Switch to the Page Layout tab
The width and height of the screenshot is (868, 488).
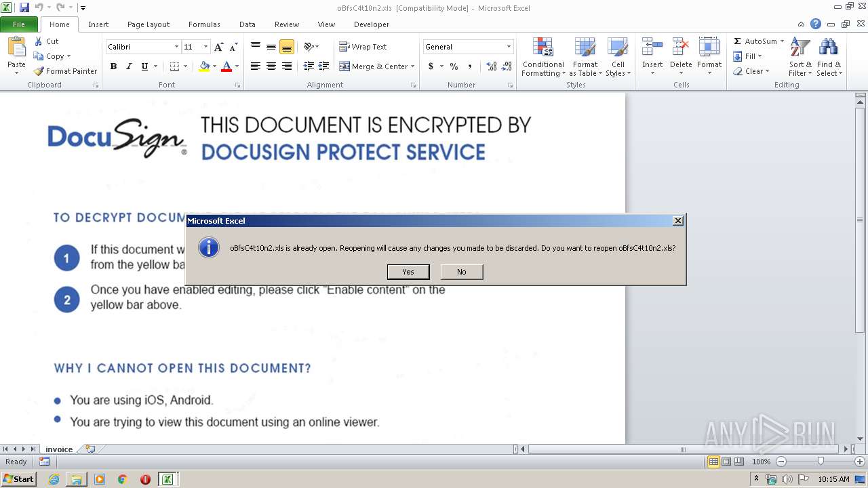[149, 24]
